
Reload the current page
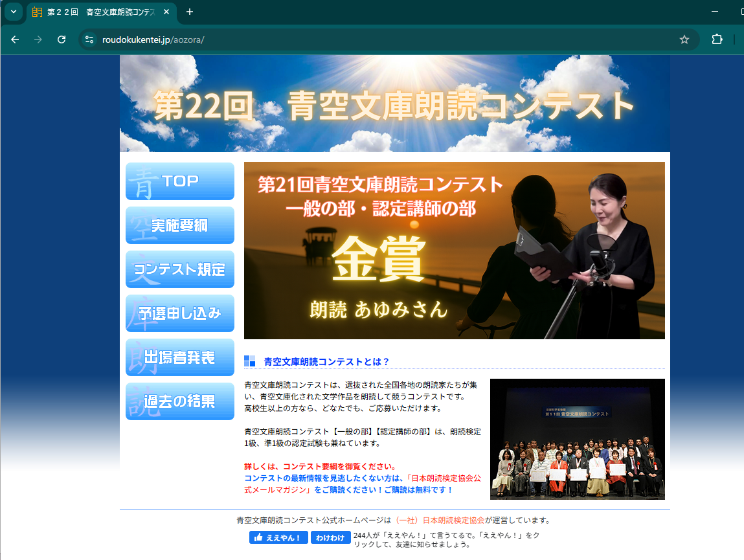click(x=62, y=39)
